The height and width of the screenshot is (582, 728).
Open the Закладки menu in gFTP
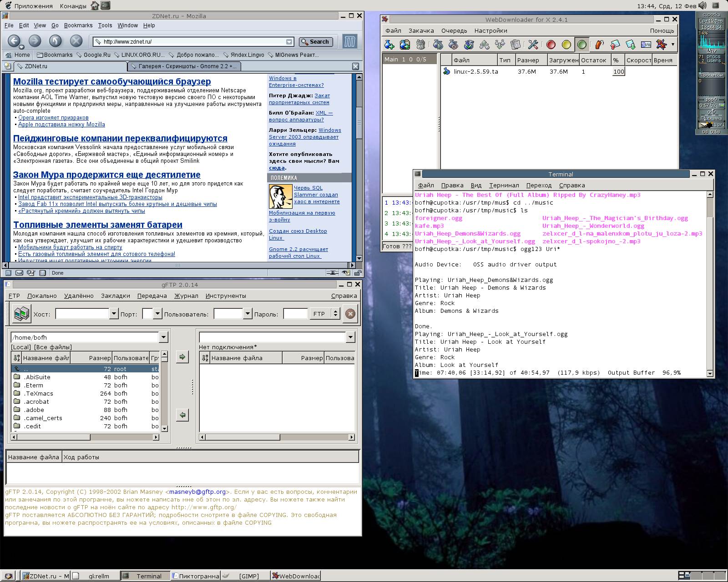click(x=115, y=296)
